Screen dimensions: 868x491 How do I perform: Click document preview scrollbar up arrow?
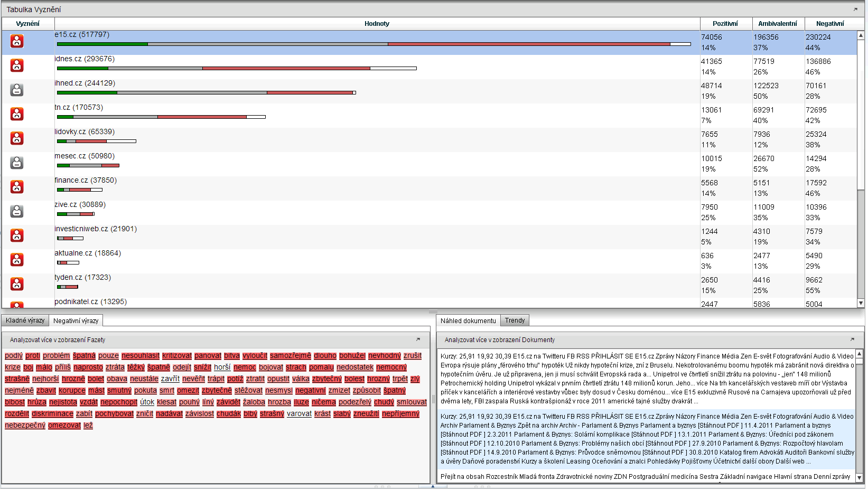(x=860, y=354)
